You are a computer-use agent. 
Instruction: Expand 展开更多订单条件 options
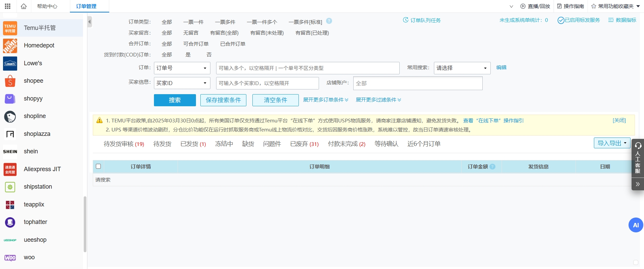point(325,100)
